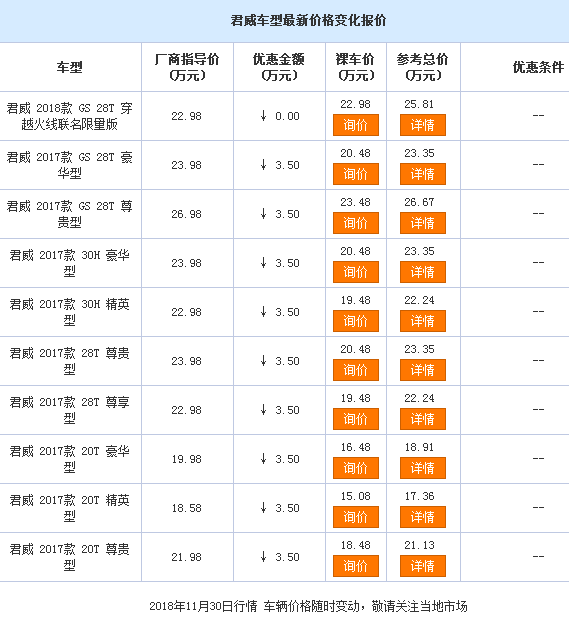Select the 君威 2017款 GS 28T 豪华型 model name

tap(70, 165)
